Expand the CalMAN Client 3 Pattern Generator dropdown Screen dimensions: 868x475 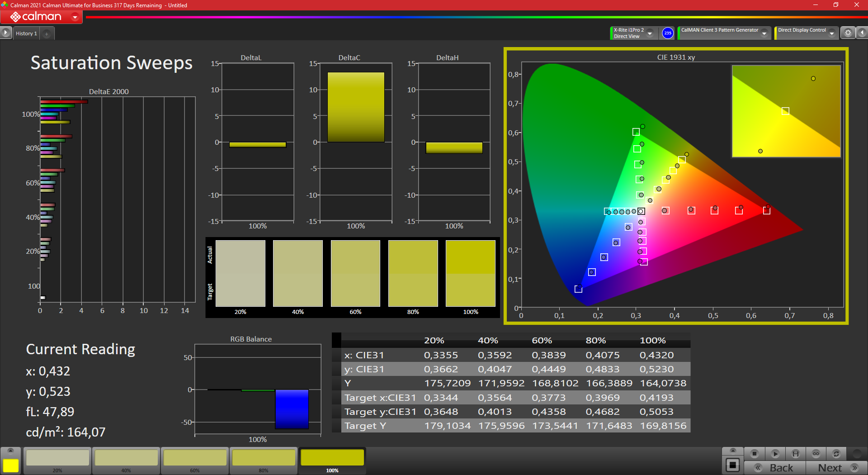tap(764, 33)
